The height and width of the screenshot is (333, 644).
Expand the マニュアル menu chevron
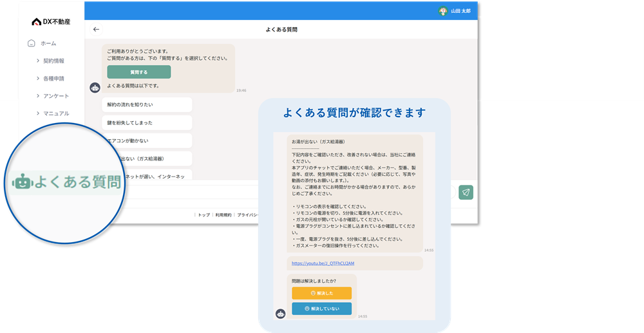pos(38,113)
